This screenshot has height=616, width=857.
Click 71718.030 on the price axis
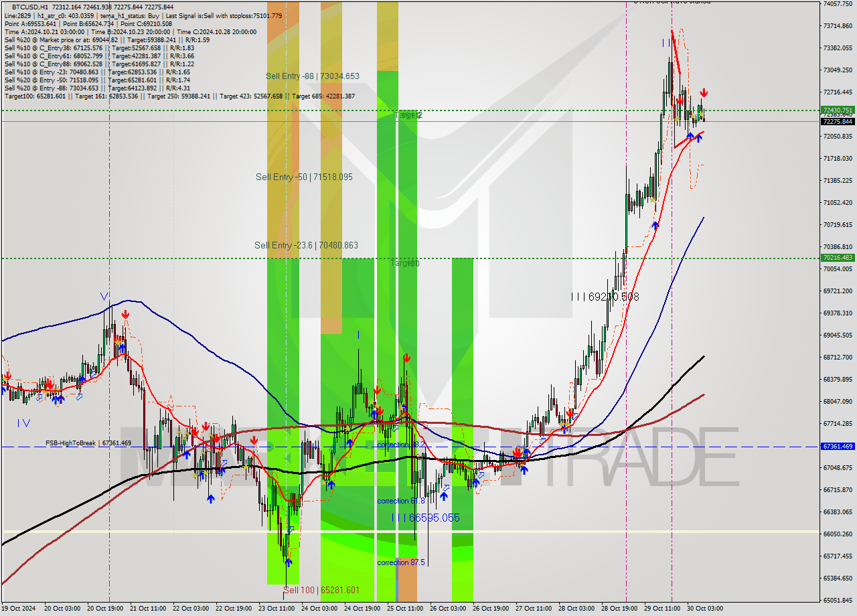click(838, 158)
